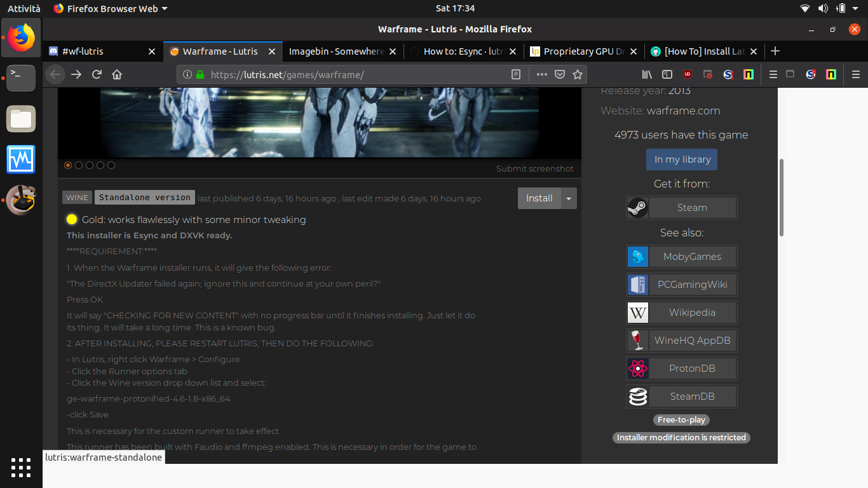
Task: Visit the warframe.com website link
Action: point(683,111)
